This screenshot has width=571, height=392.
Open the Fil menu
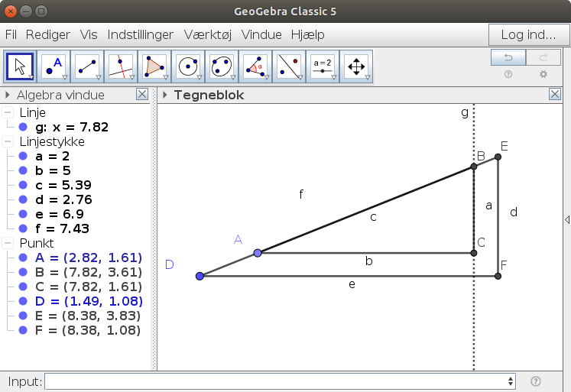11,34
